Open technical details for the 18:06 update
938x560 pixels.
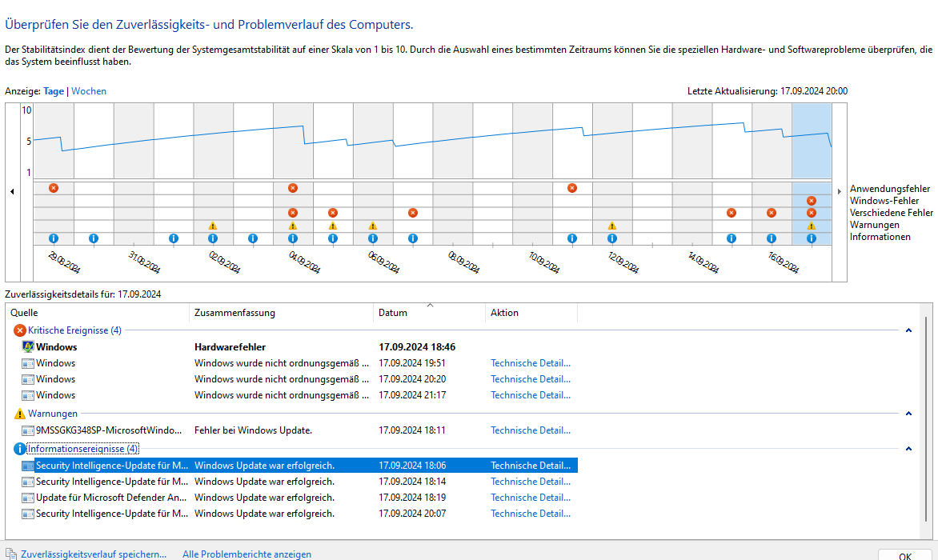[531, 466]
